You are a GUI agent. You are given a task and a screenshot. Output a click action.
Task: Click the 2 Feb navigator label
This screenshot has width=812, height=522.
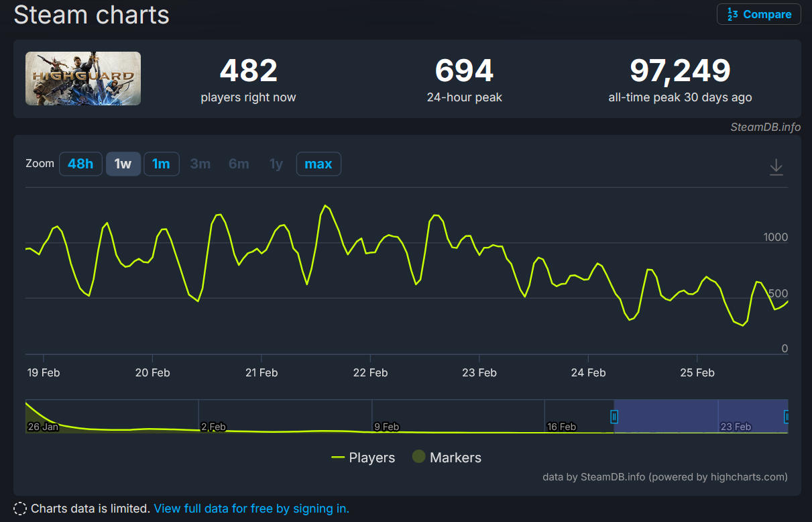[213, 427]
